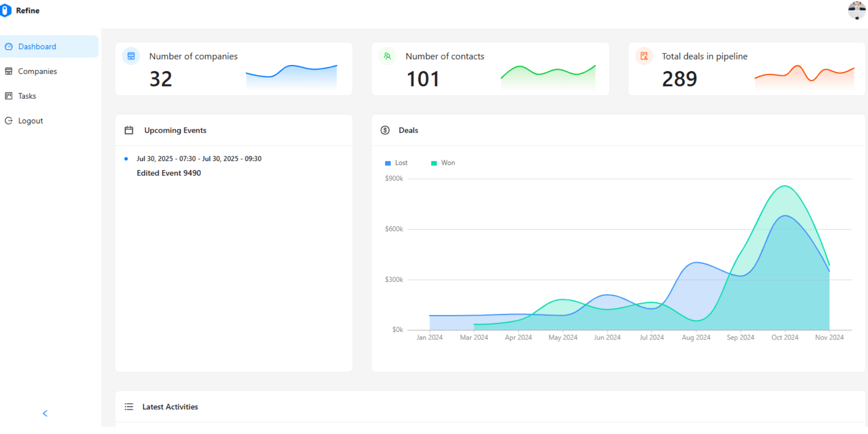Click the Aug 2024 axis label
Screen dimensions: 868x434
point(696,337)
